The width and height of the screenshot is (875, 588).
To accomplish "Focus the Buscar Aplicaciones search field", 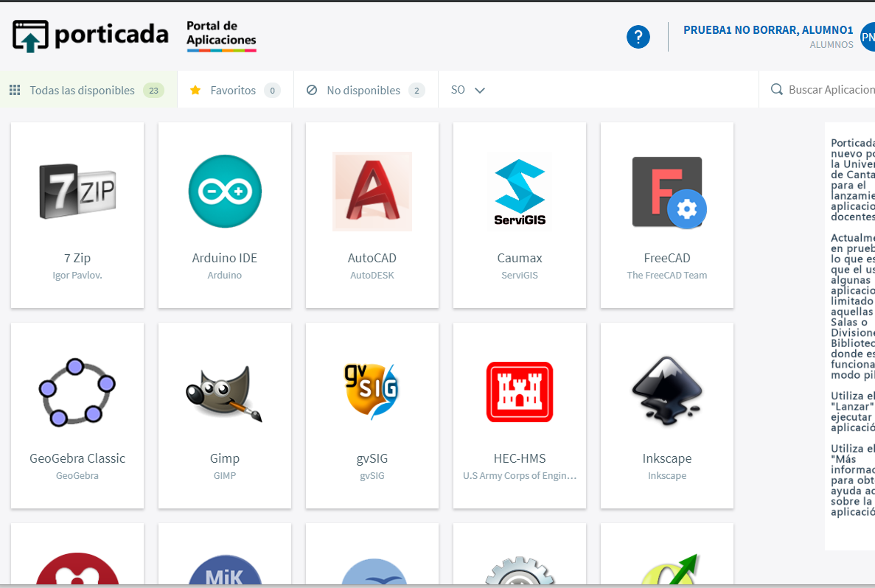I will 817,89.
